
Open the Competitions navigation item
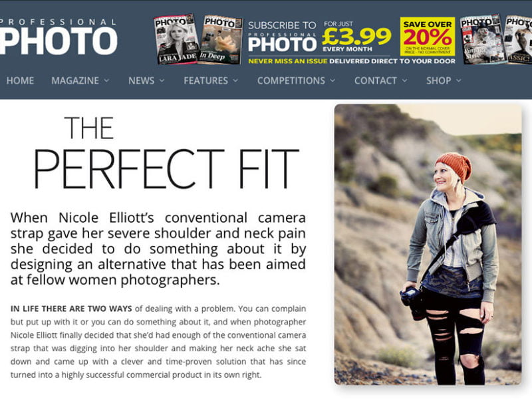coord(291,80)
